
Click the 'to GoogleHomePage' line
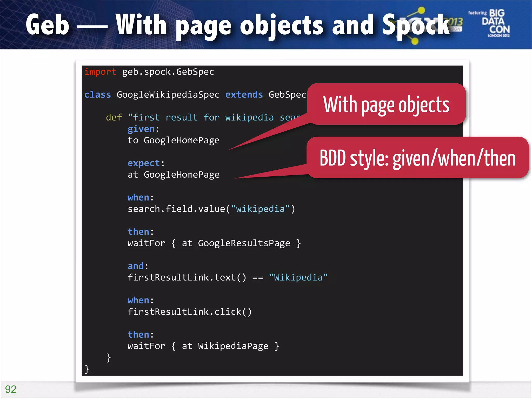[174, 141]
